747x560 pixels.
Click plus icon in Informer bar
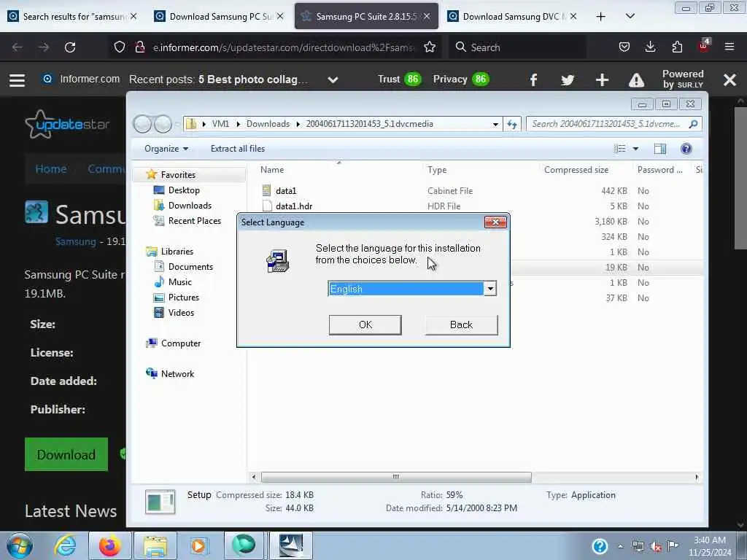pos(602,79)
